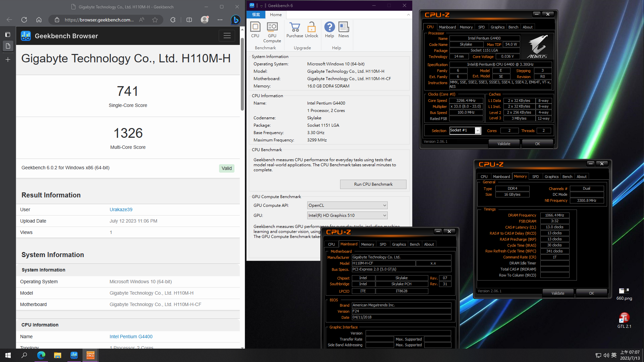The height and width of the screenshot is (362, 644).
Task: Open GPU Compute API dropdown
Action: (347, 205)
